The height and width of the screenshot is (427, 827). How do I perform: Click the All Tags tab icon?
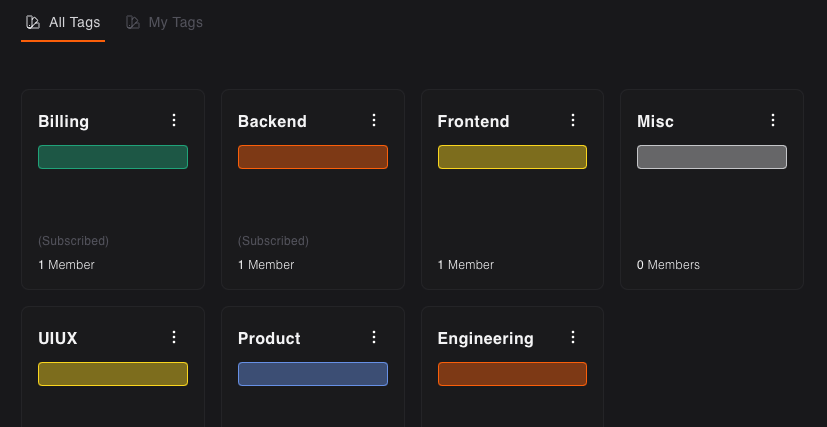33,22
